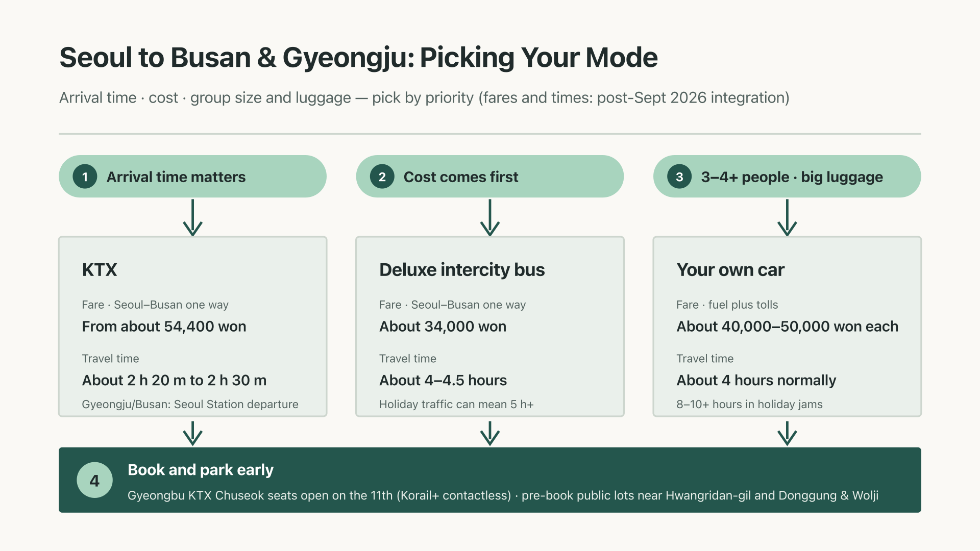The image size is (980, 551).
Task: Select the note 'Holiday traffic can mean 5 h+'
Action: (x=456, y=404)
